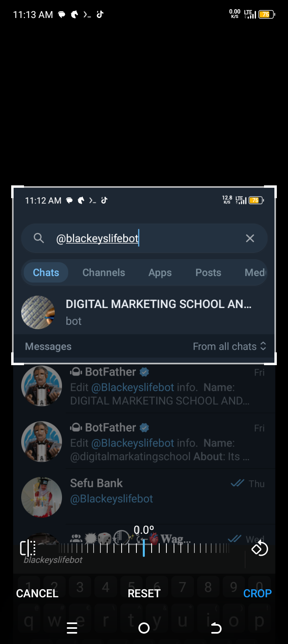
Task: Tap the CANCEL button
Action: coord(37,593)
